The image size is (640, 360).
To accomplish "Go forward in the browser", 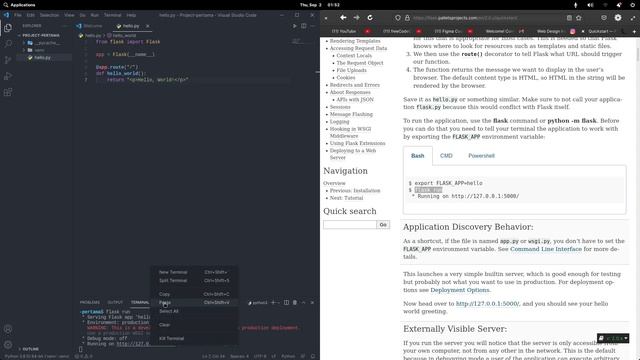I will tap(356, 18).
